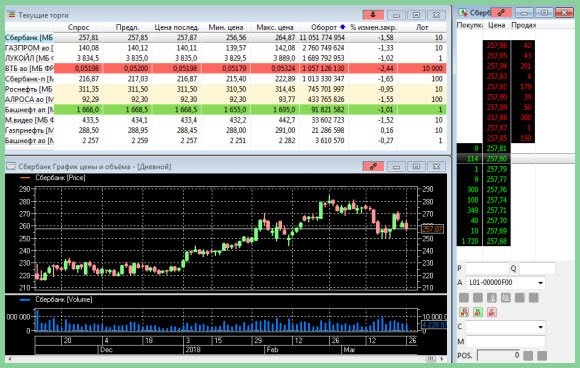The height and width of the screenshot is (368, 580).
Task: Click the chart's horizontal scrollbar right arrow
Action: coord(442,359)
